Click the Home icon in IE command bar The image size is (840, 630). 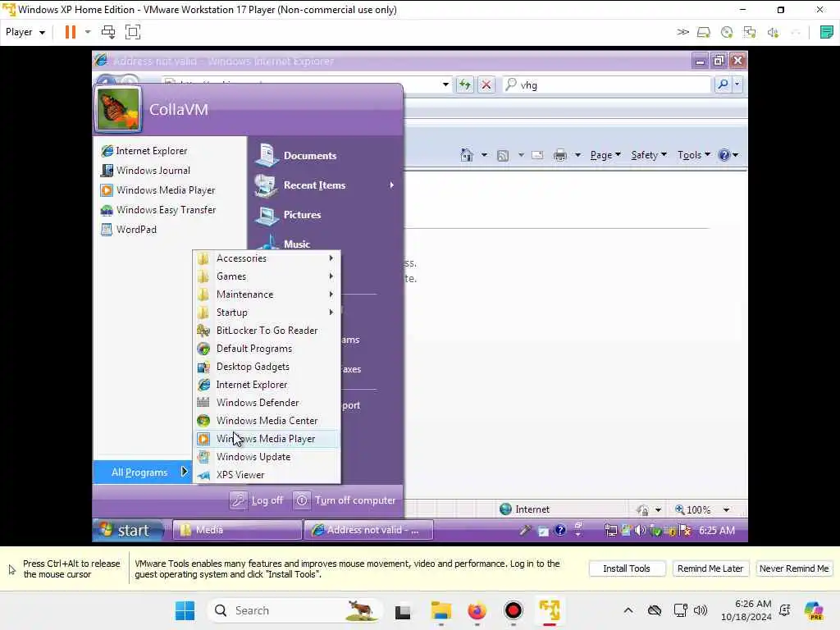point(467,155)
